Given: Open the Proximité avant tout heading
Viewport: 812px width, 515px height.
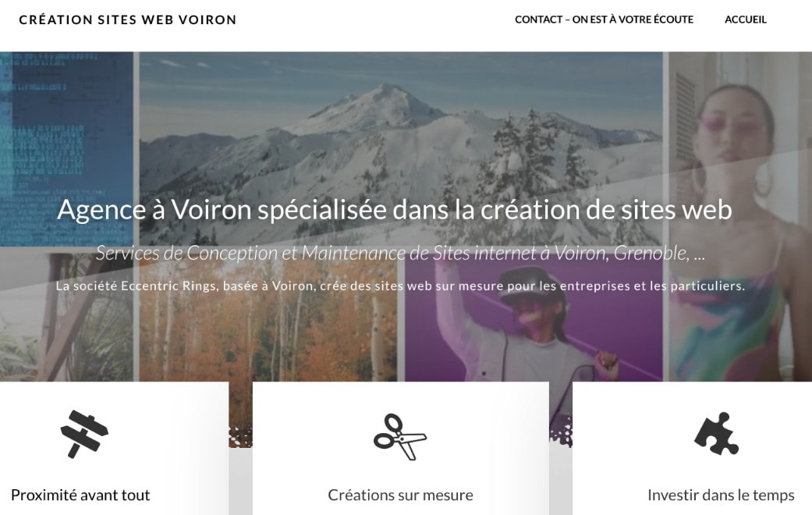Looking at the screenshot, I should 80,495.
